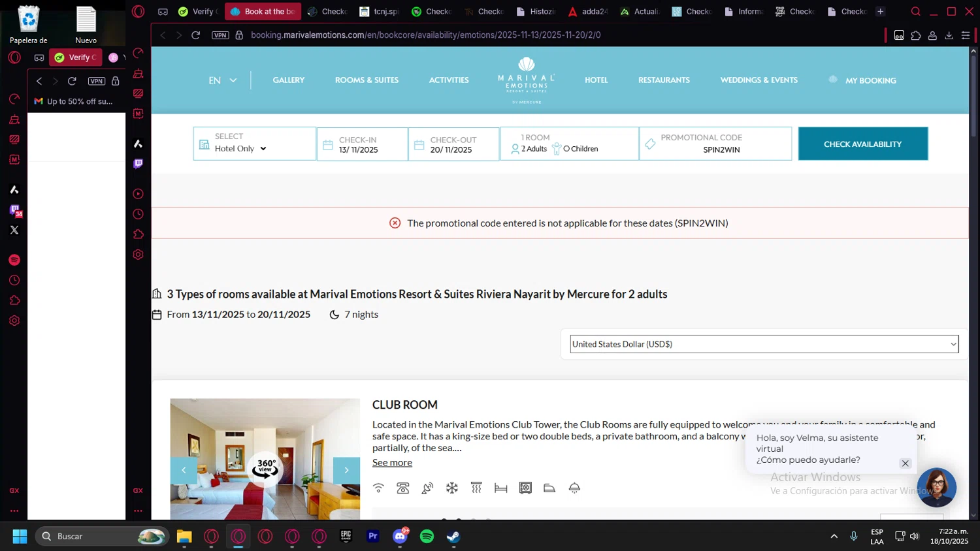
Task: Click the browser address bar URL
Action: tap(425, 35)
